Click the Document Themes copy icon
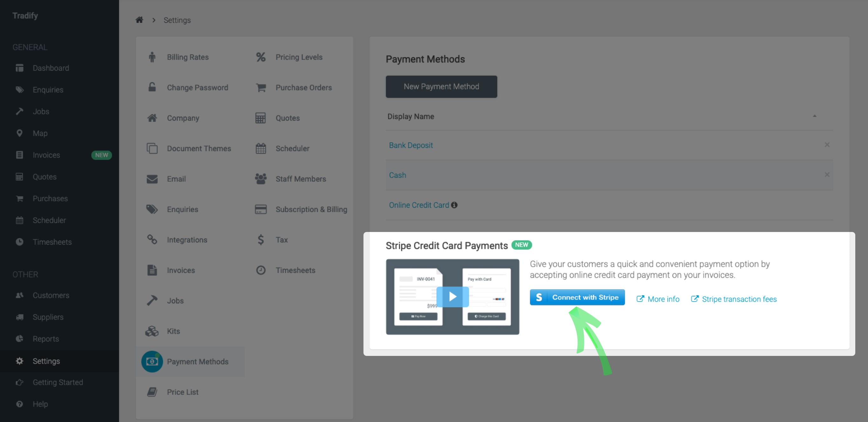Image resolution: width=868 pixels, height=422 pixels. coord(152,148)
